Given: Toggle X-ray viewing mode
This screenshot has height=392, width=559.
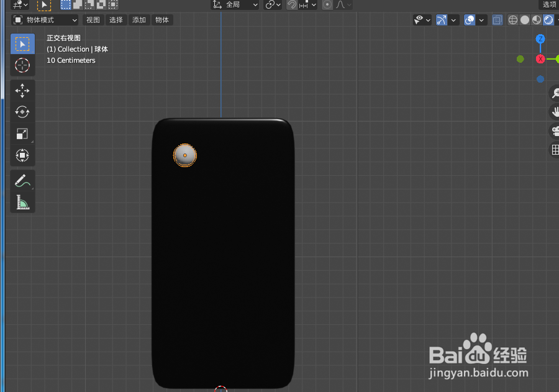Looking at the screenshot, I should coord(497,19).
